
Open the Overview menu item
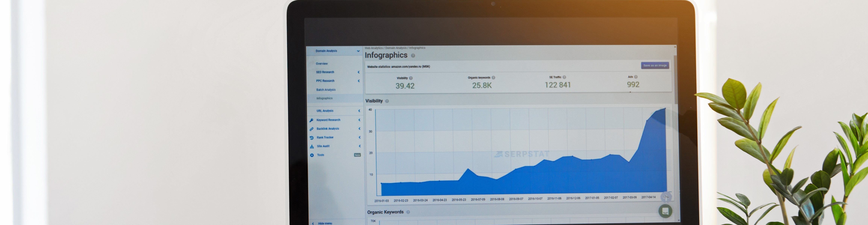pyautogui.click(x=322, y=64)
